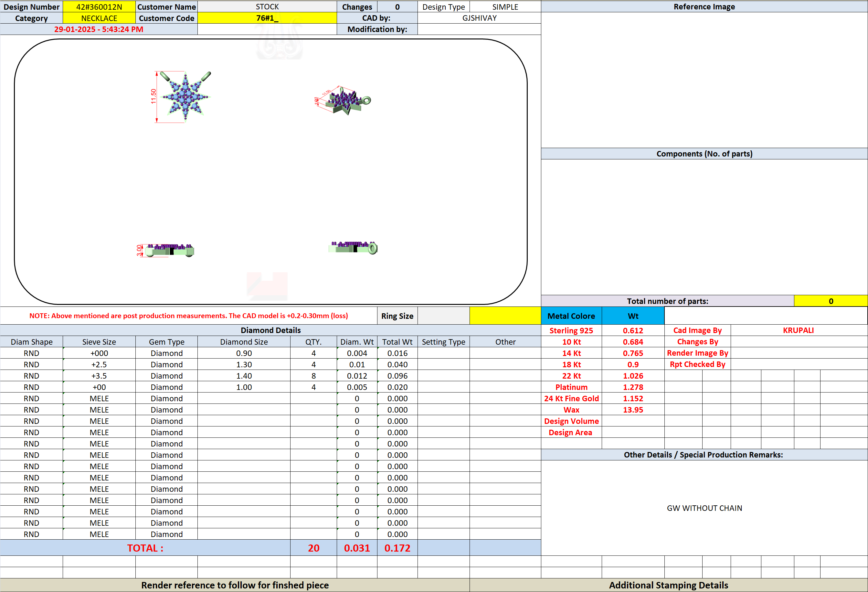Select the Cad Image By name KRUPALI
Screen dimensions: 868x592
tap(799, 330)
